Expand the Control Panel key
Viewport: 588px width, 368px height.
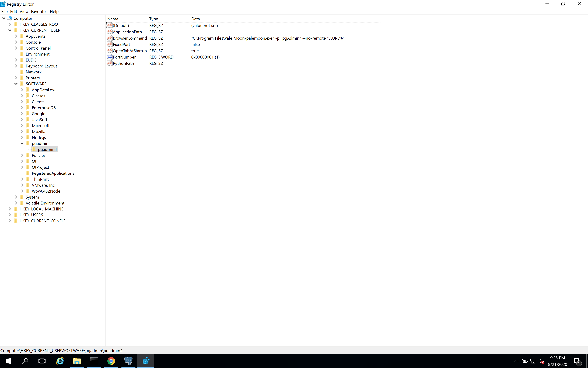16,48
